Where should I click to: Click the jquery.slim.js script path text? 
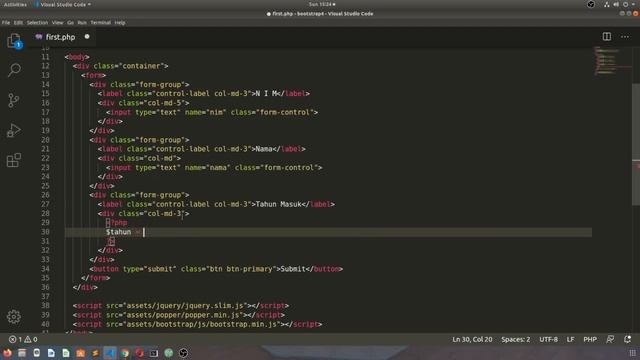[x=185, y=306]
